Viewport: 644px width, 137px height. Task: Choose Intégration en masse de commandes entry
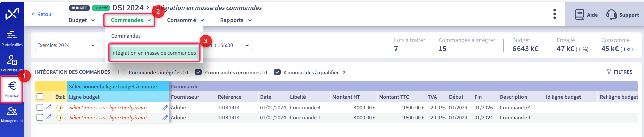[x=154, y=53]
